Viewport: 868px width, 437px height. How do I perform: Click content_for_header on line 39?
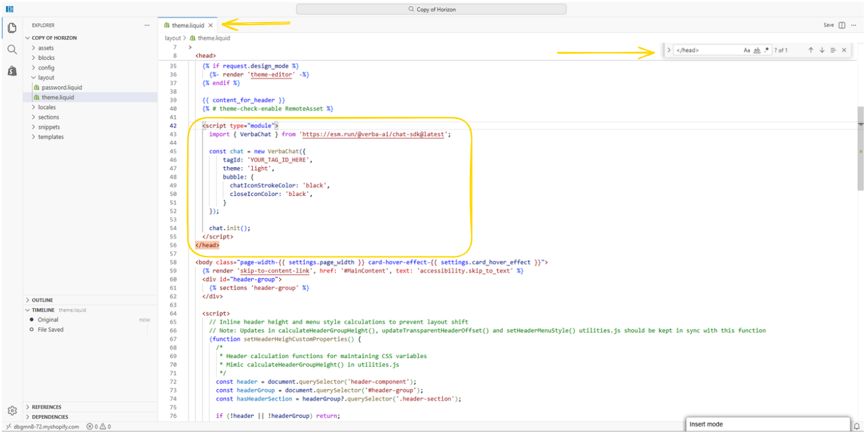point(243,100)
